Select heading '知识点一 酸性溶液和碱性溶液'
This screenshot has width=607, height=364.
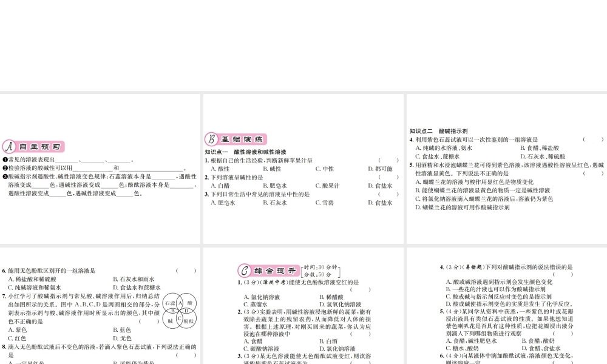point(245,152)
